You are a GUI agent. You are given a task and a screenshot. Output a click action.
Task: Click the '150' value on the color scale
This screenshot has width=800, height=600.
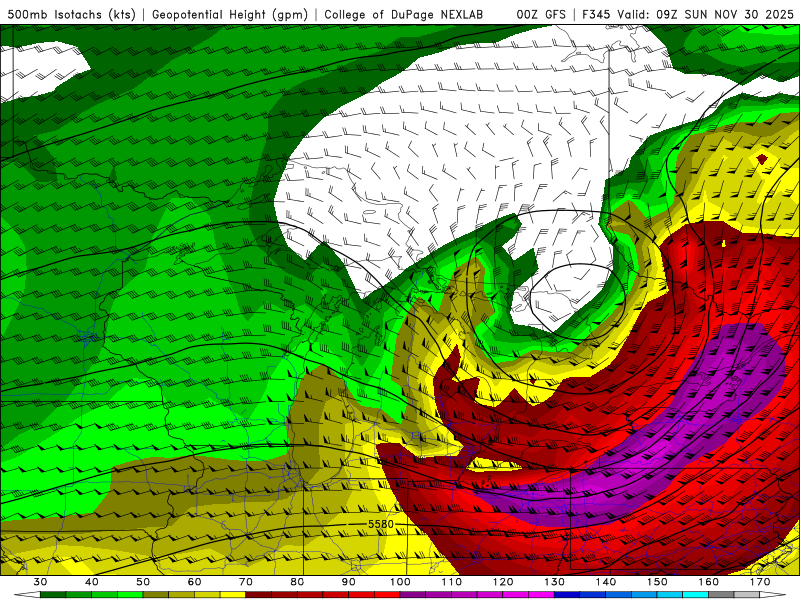657,582
